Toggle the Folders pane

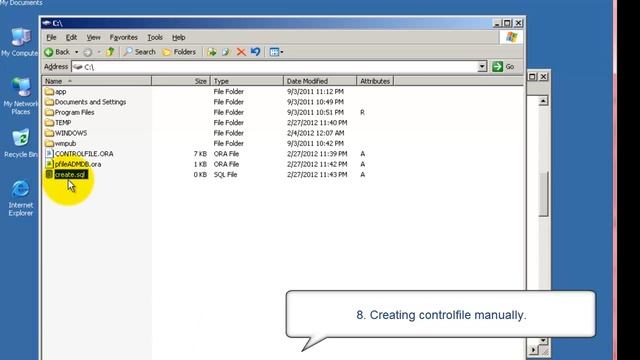[x=179, y=52]
